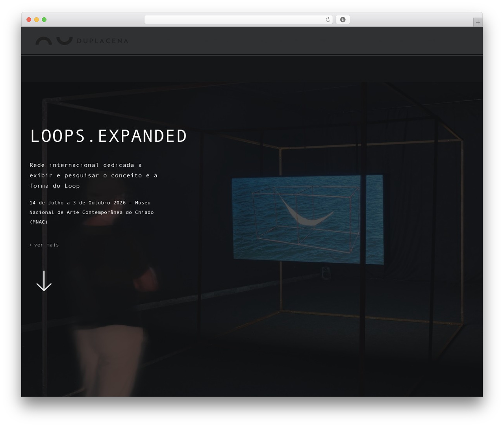
Task: Click the LOOPS.EXPANDED heading
Action: point(108,136)
